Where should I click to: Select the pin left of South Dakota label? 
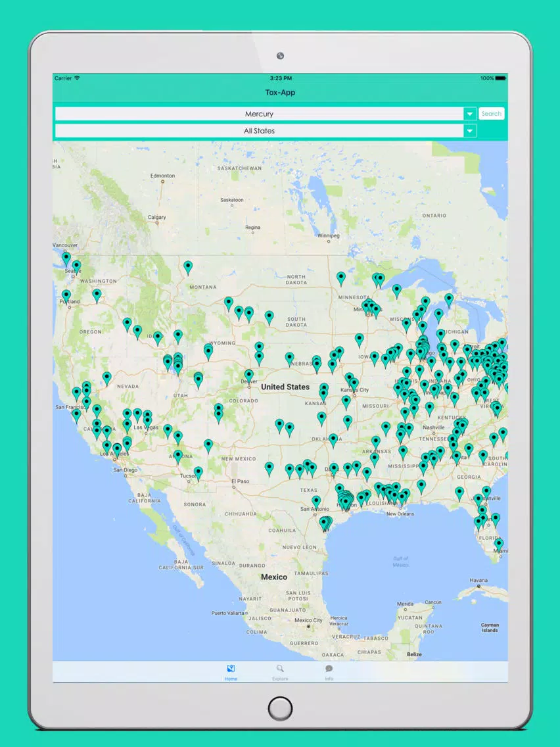coord(269,318)
